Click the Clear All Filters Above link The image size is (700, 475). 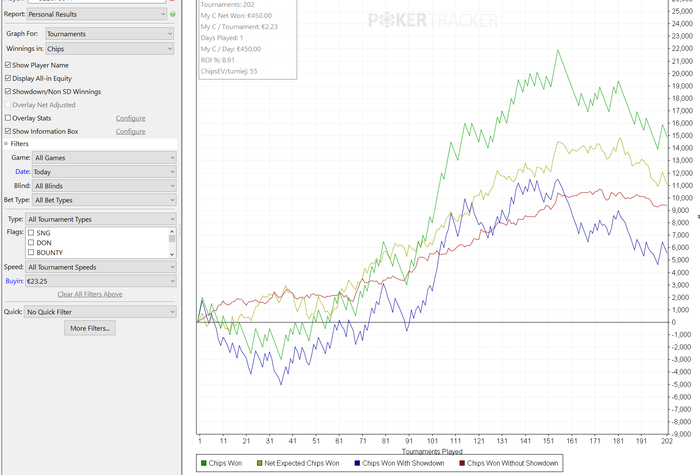[90, 294]
